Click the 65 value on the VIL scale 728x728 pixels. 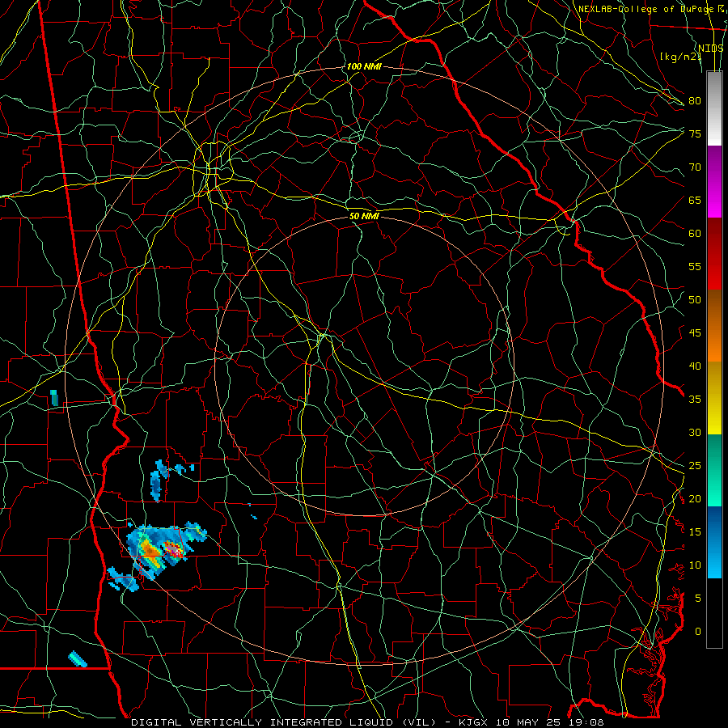point(695,200)
